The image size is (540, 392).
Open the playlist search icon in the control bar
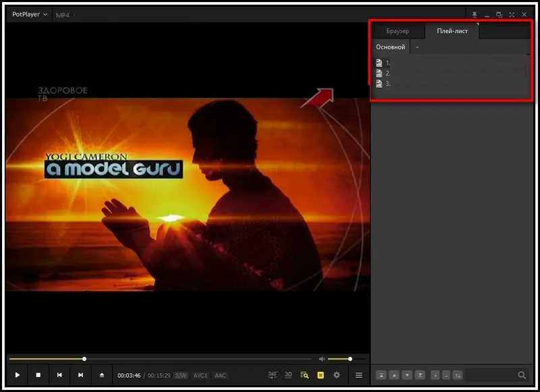[x=304, y=375]
